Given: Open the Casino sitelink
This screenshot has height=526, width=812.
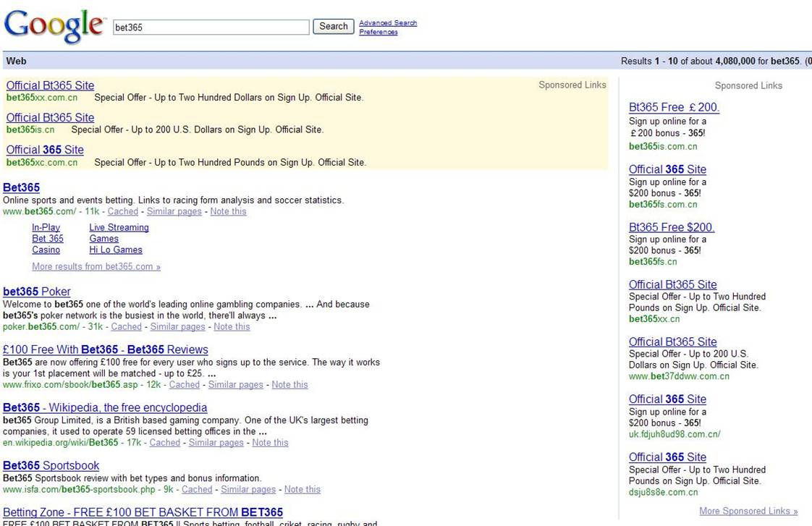Looking at the screenshot, I should click(x=46, y=250).
